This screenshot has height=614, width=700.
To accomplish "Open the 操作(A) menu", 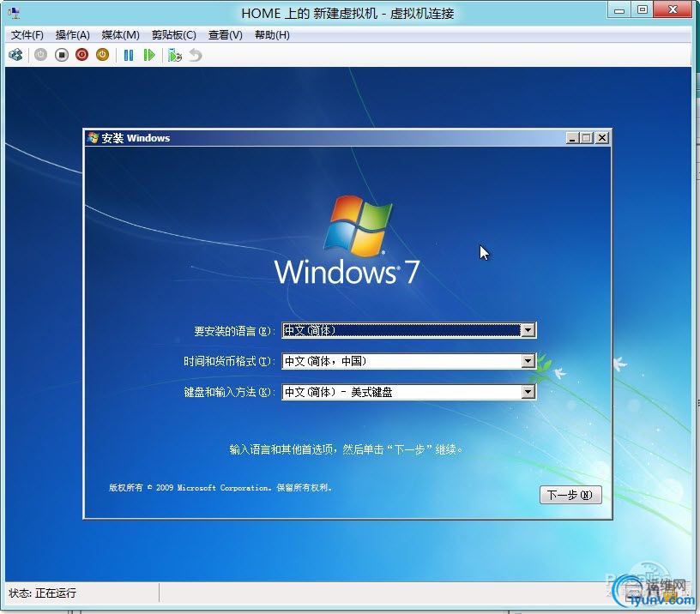I will point(72,35).
